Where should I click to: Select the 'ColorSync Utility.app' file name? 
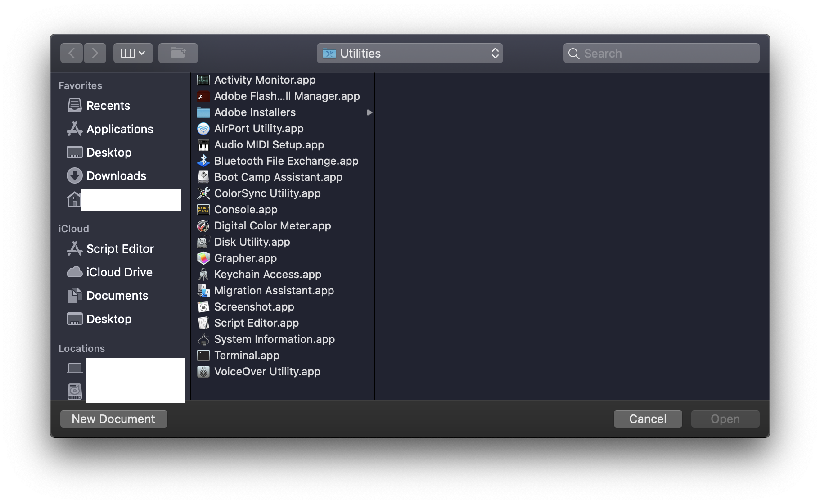pos(268,193)
